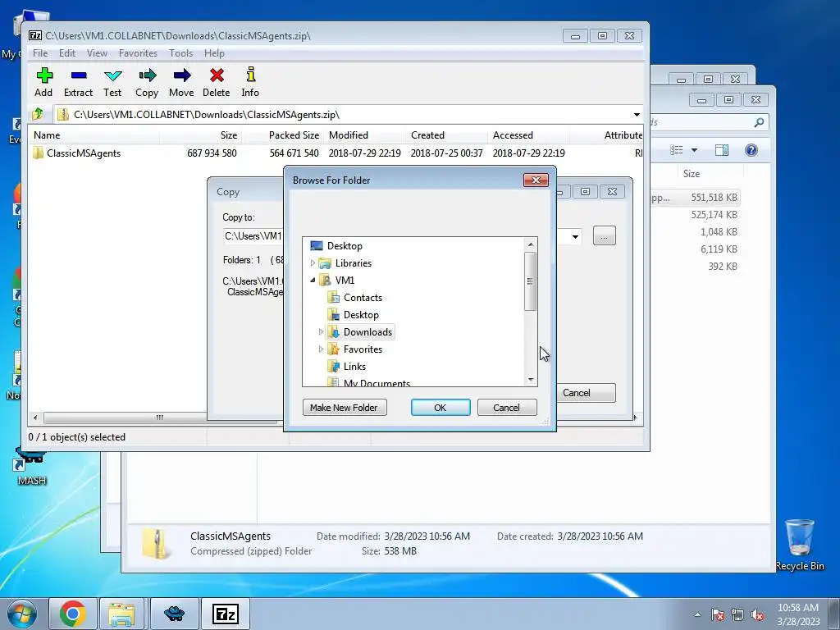Open the Explorer view options dropdown arrow

point(694,150)
